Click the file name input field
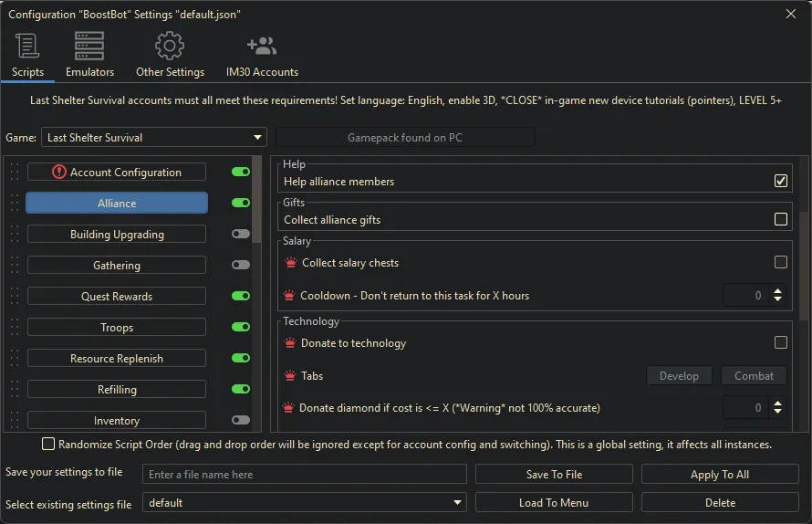Image resolution: width=812 pixels, height=524 pixels. pyautogui.click(x=305, y=474)
